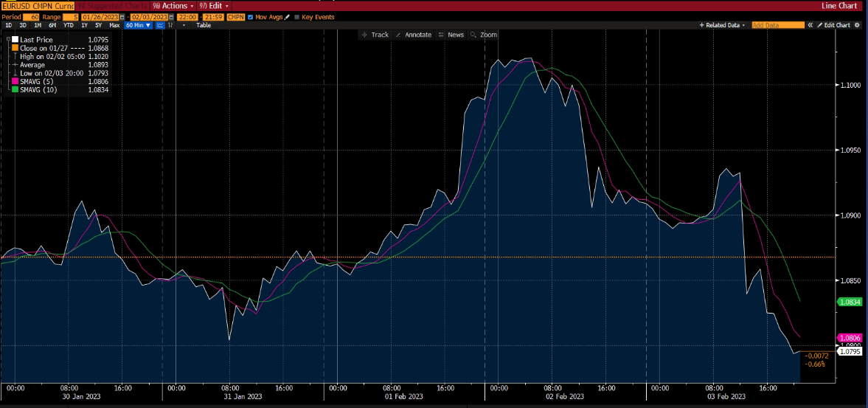This screenshot has height=408, width=868.
Task: Click the double-chevron collapse icon
Action: [x=810, y=25]
